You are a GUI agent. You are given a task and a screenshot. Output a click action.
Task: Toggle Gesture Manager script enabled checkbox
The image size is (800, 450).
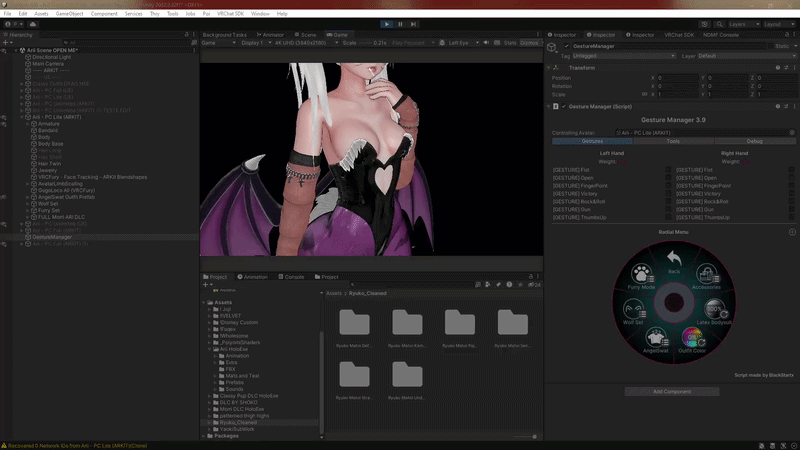click(x=564, y=107)
